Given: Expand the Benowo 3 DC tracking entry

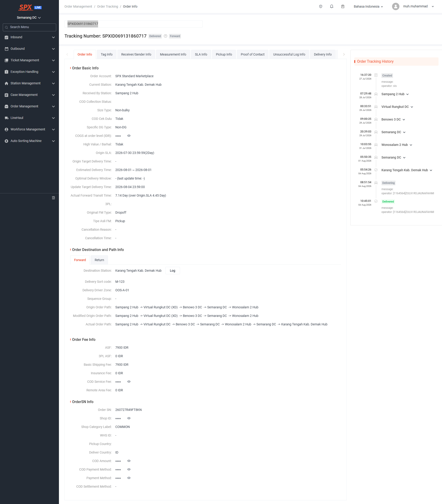Looking at the screenshot, I should 404,120.
